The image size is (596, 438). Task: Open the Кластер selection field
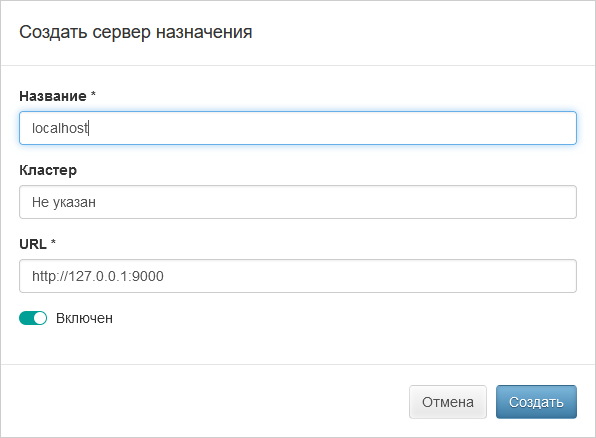point(298,202)
